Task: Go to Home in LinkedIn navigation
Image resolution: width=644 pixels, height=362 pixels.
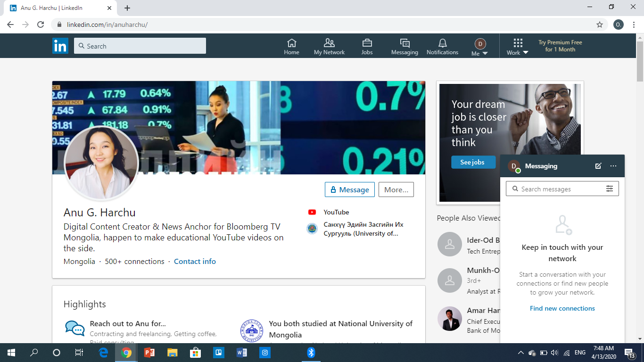Action: [291, 47]
